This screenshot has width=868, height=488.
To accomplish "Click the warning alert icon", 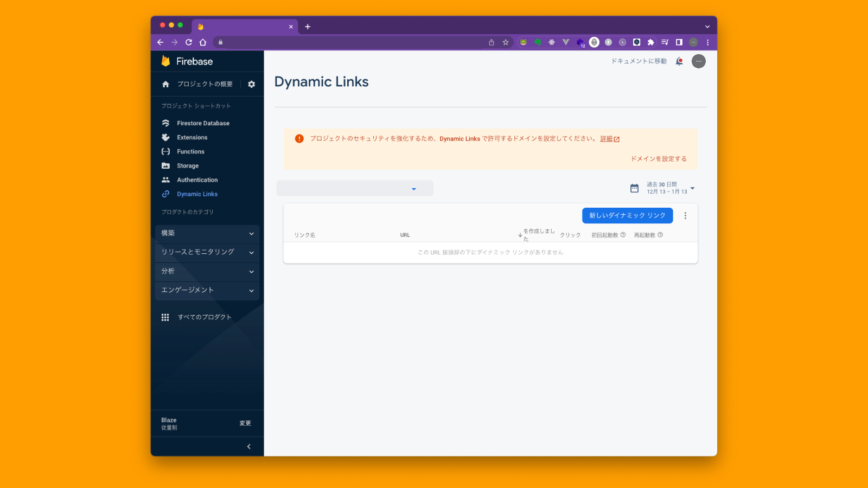I will point(299,139).
